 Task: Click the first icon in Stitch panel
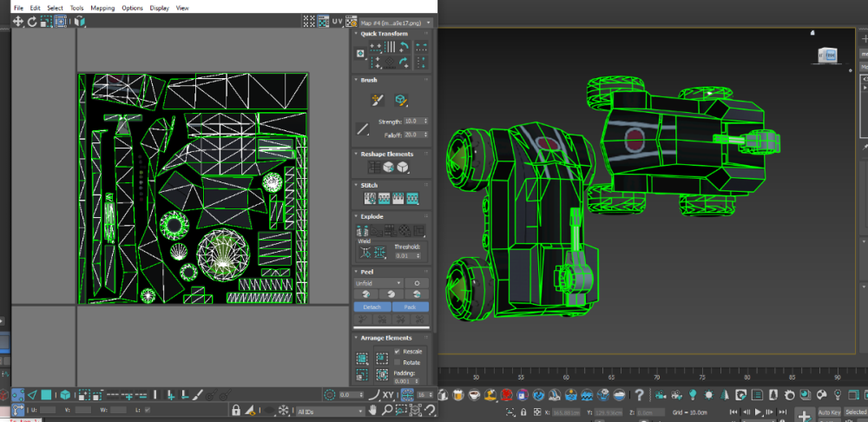[x=370, y=198]
